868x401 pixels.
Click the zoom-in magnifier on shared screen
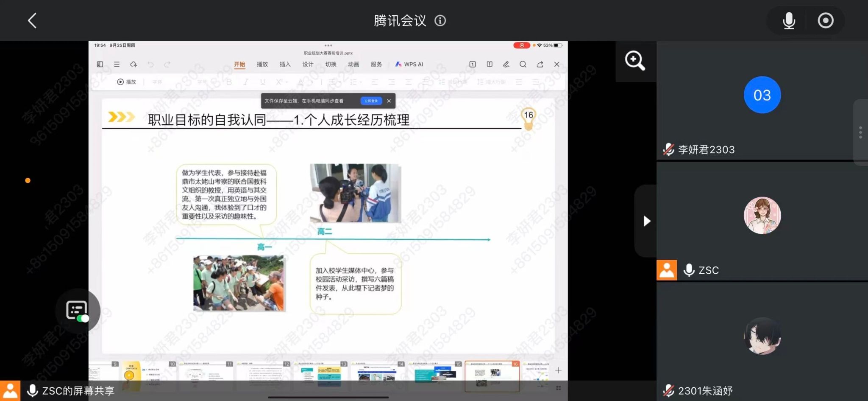click(x=634, y=61)
